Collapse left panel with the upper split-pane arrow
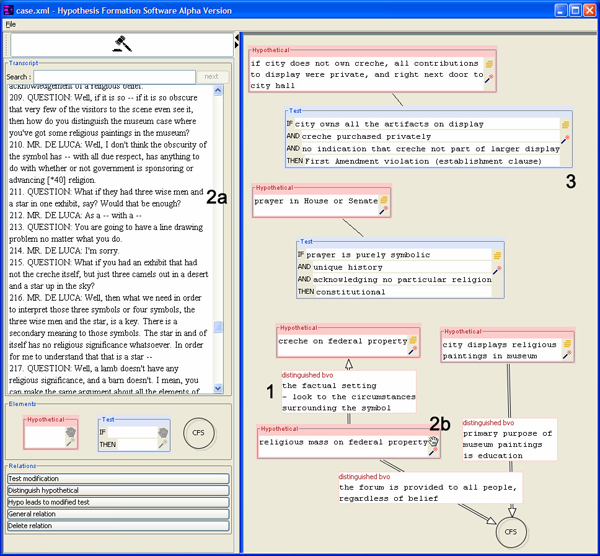 tap(237, 38)
